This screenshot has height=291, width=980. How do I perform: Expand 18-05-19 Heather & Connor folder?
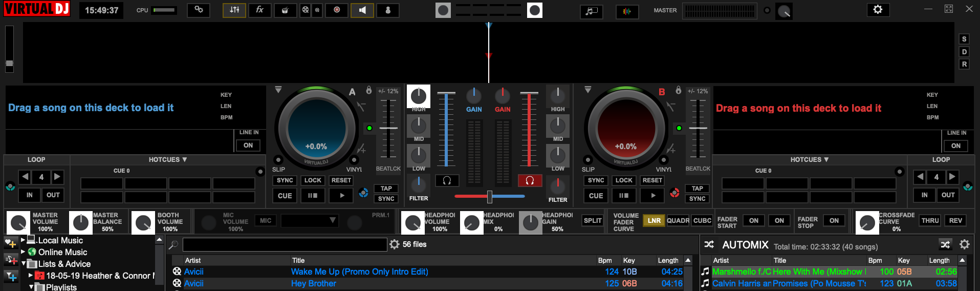[31, 275]
